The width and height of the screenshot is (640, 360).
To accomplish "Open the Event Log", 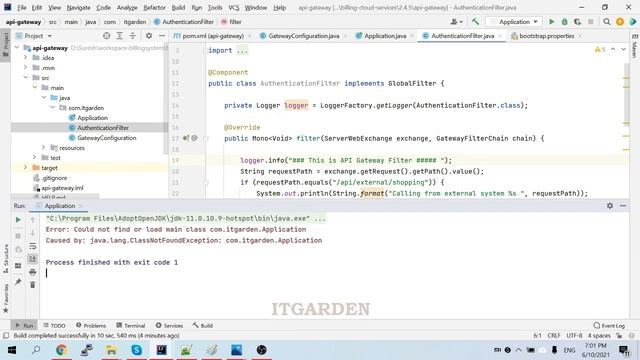I will (609, 325).
